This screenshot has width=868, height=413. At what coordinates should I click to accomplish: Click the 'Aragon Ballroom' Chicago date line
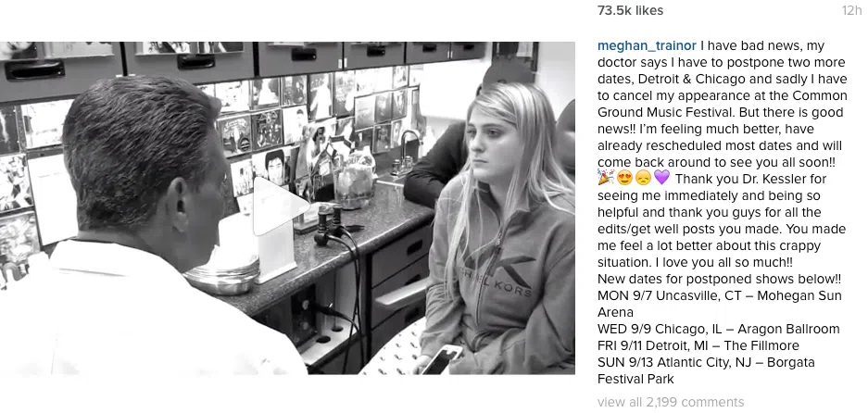point(719,329)
